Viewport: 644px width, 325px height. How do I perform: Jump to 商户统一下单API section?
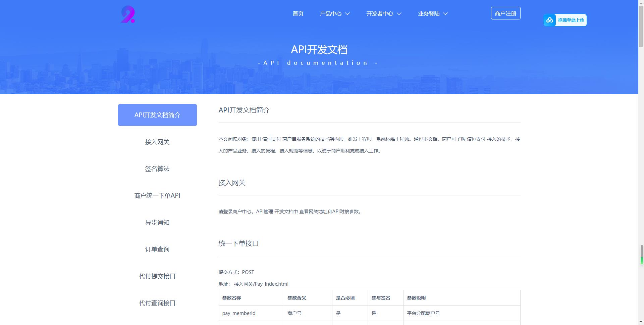click(x=157, y=195)
